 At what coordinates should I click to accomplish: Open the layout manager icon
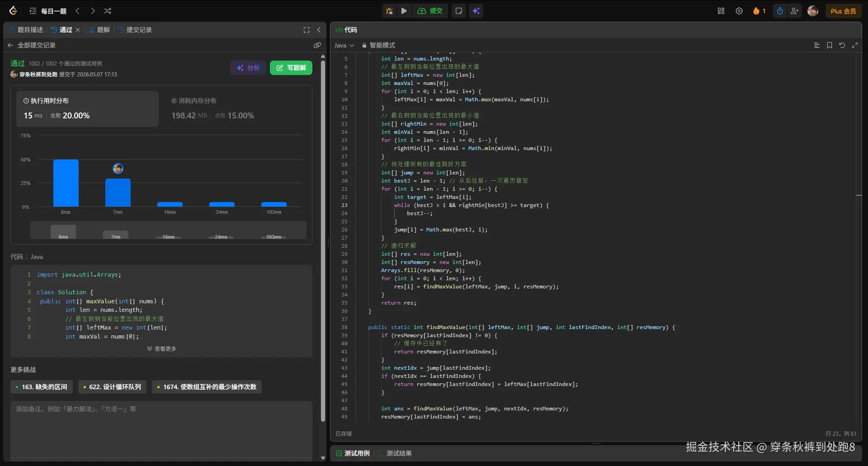click(x=721, y=11)
